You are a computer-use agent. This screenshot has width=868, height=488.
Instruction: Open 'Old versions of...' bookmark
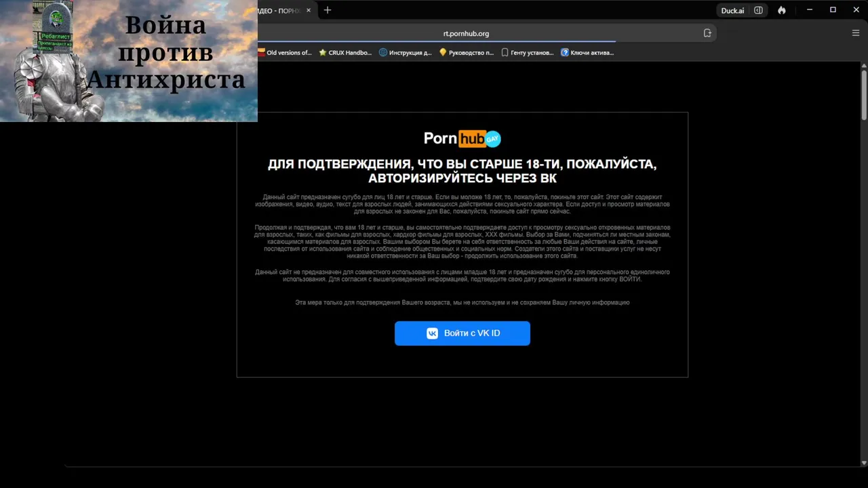284,52
